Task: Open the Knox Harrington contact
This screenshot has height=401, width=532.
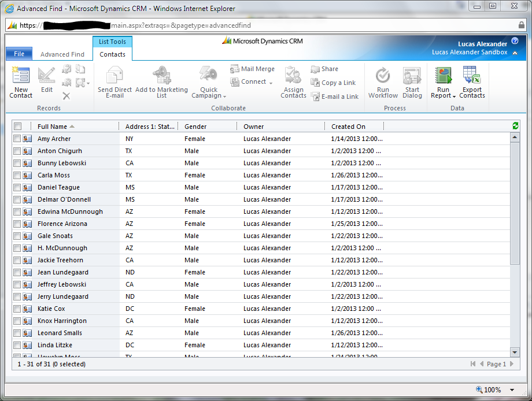Action: (62, 321)
